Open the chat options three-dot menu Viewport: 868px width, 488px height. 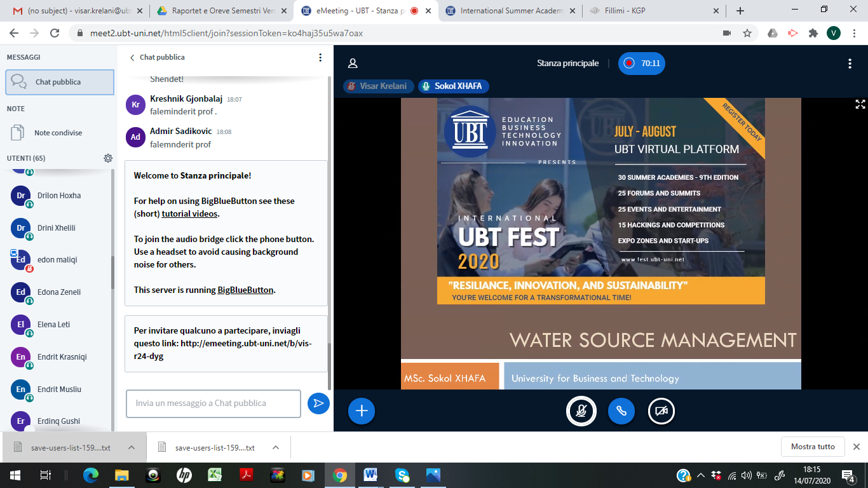(320, 57)
